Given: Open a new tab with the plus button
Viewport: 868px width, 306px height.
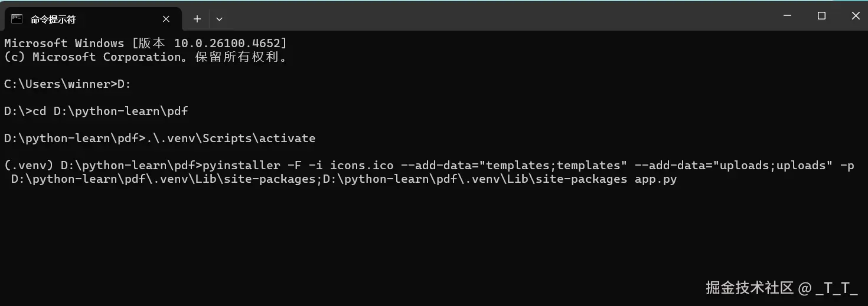Looking at the screenshot, I should click(x=197, y=19).
